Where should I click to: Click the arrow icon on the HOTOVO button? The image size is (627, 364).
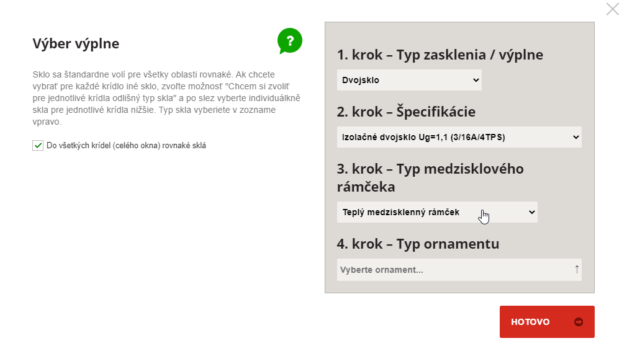(x=579, y=322)
